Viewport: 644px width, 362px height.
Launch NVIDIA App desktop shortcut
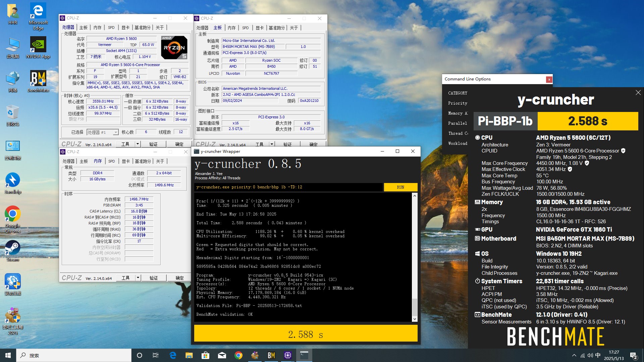38,48
